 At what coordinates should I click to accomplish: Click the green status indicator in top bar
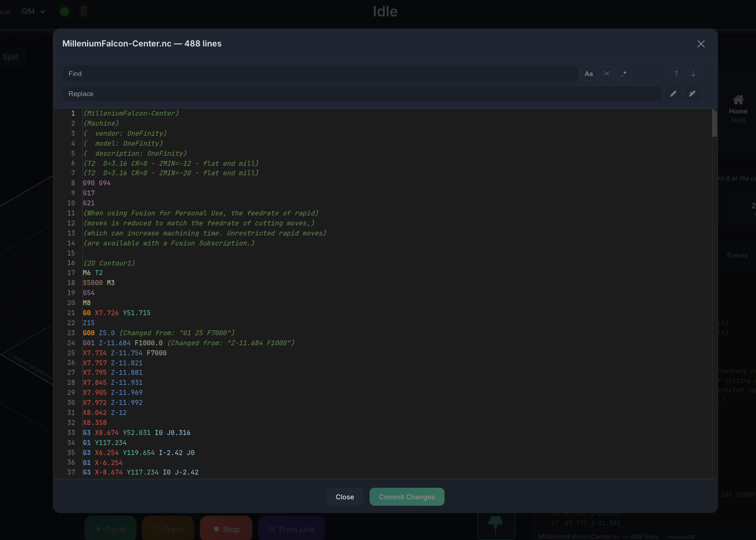[x=64, y=12]
